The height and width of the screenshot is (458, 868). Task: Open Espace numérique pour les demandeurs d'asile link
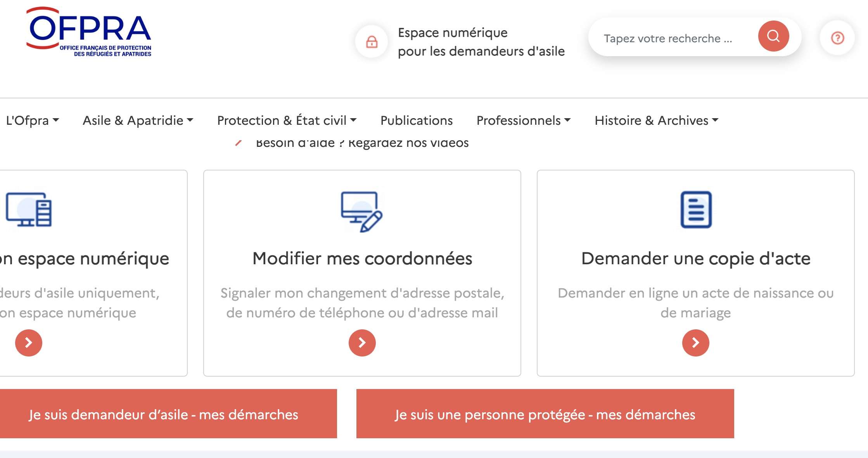click(x=481, y=42)
